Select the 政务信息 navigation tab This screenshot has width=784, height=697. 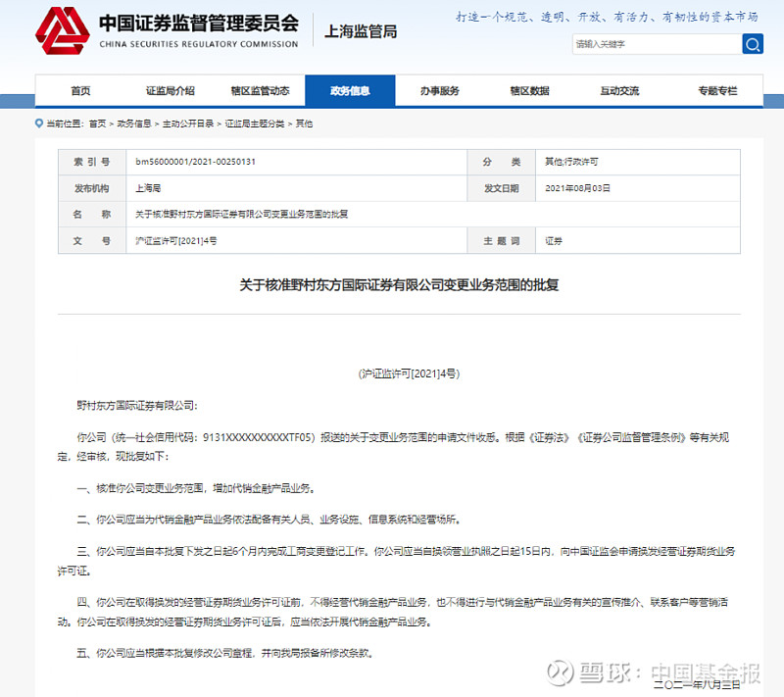point(350,90)
